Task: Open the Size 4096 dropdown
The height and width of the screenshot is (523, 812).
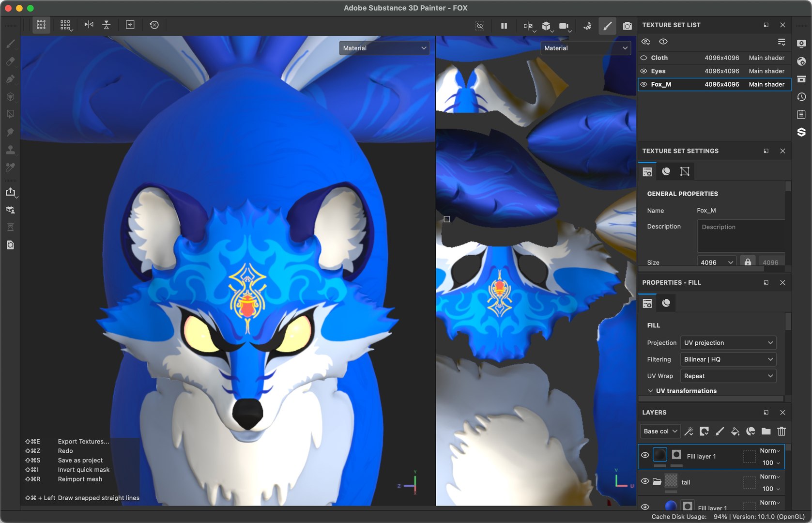Action: 717,262
